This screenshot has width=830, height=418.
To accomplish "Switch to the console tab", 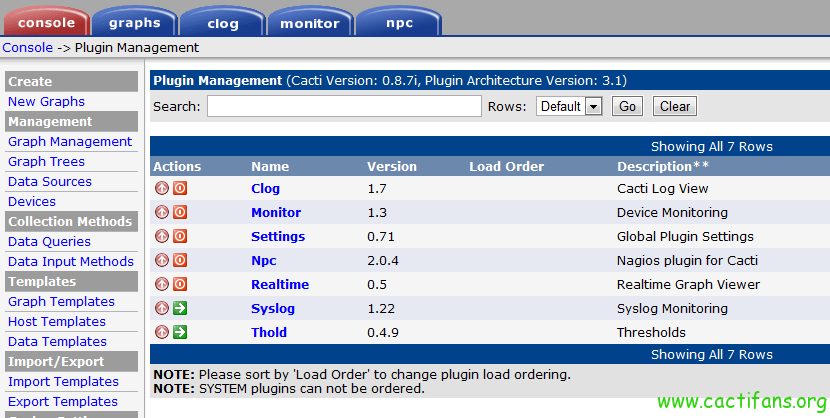I will coord(47,22).
